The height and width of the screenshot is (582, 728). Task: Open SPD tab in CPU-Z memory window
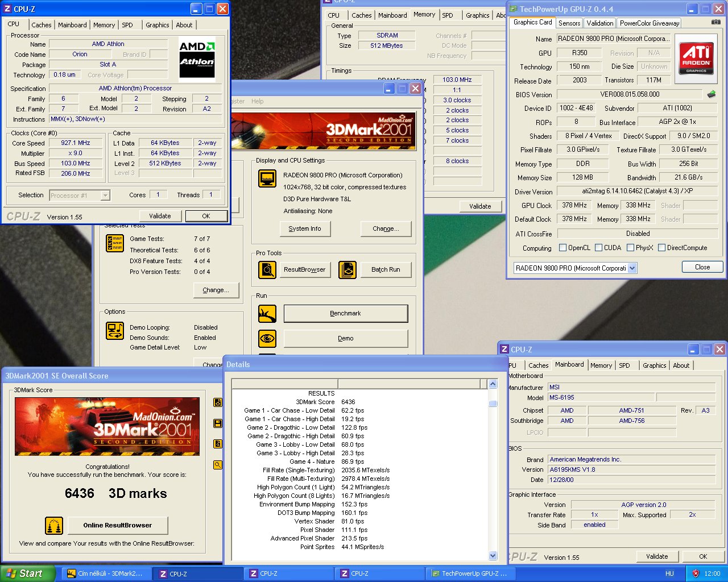pyautogui.click(x=448, y=15)
